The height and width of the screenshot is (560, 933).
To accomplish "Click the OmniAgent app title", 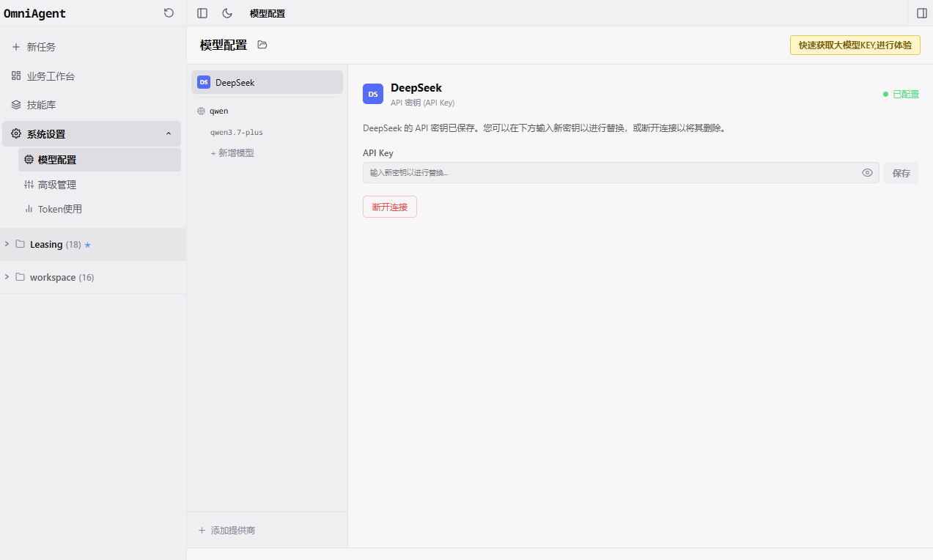I will pyautogui.click(x=34, y=13).
